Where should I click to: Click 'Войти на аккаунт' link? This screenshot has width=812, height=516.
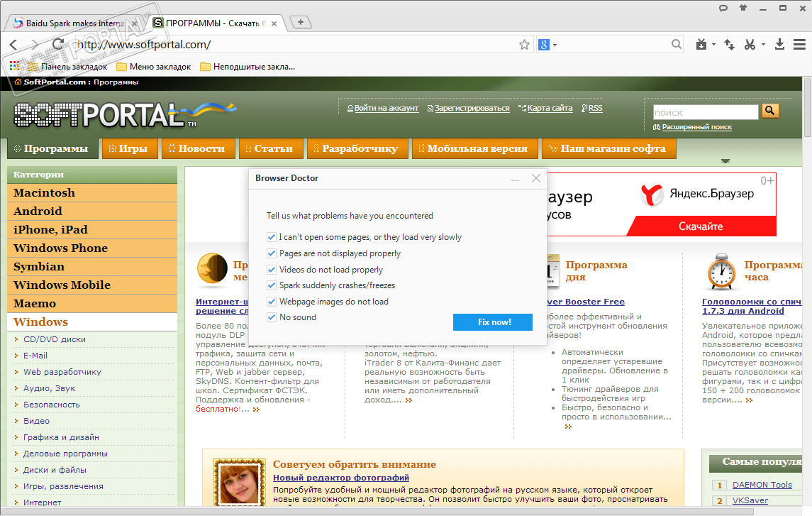(x=386, y=109)
